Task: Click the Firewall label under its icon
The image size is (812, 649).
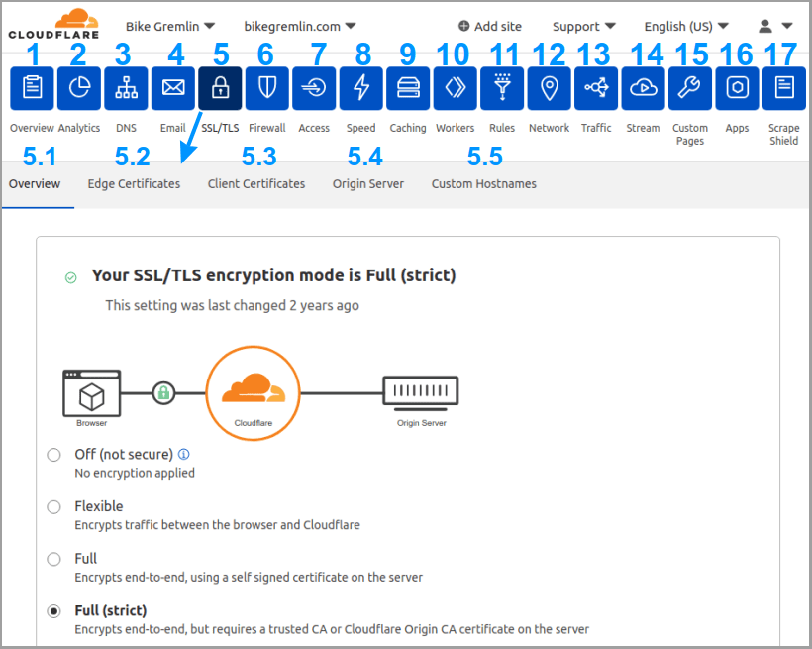Action: coord(267,128)
